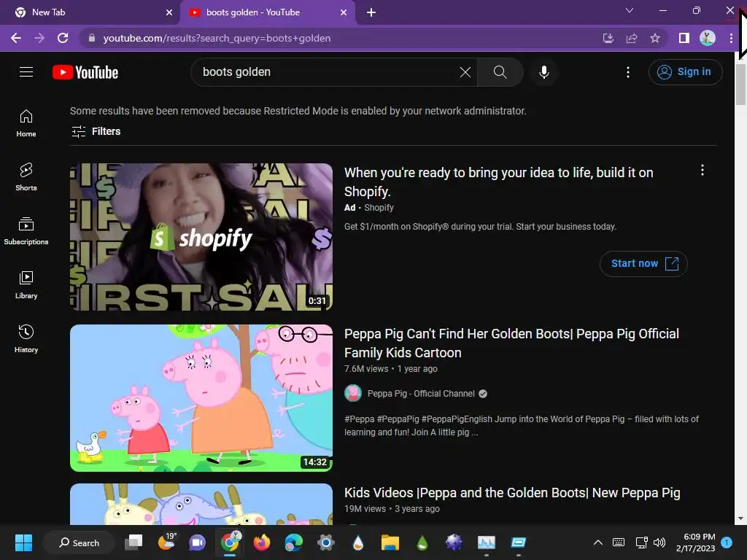Screen dimensions: 747x560
Task: Open Peppa Pig - Official Channel link
Action: (x=421, y=393)
